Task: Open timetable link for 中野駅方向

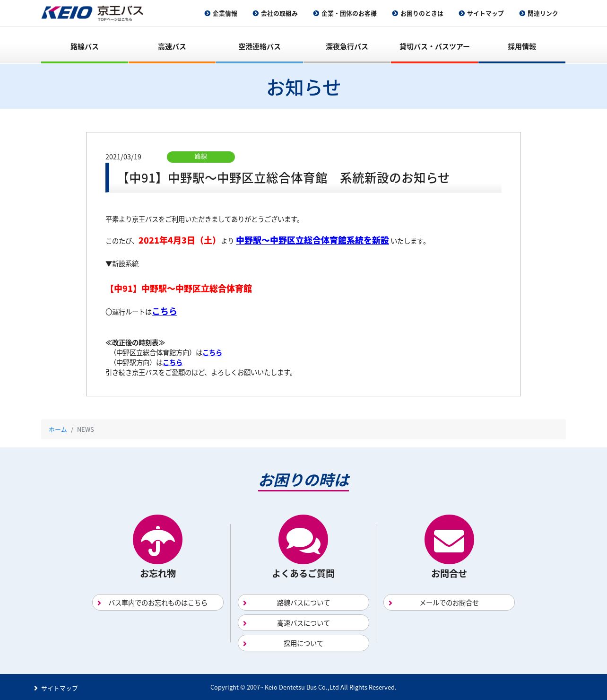Action: [173, 362]
